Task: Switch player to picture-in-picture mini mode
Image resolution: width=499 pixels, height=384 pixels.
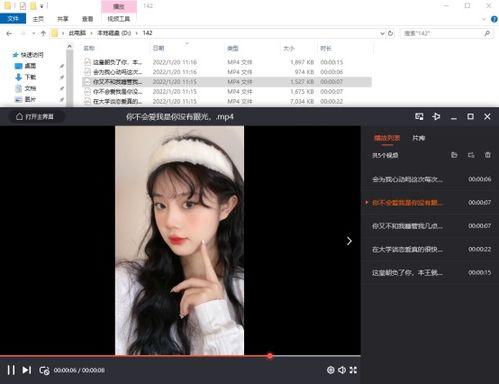Action: coord(419,116)
